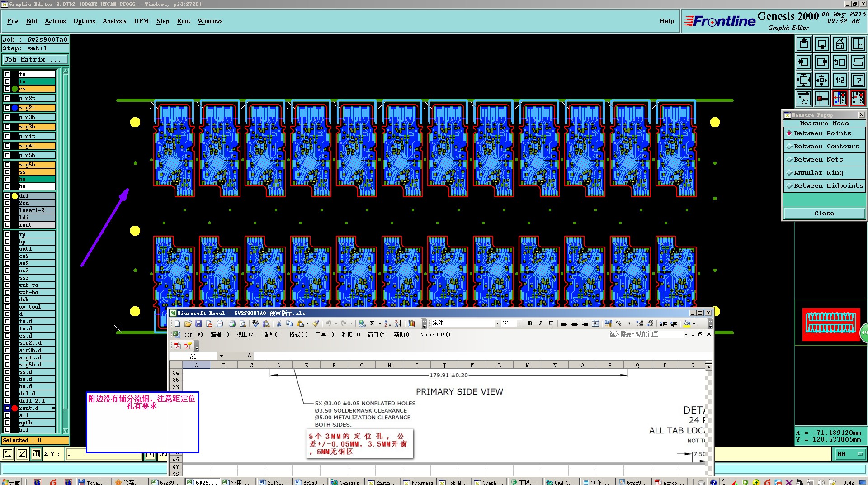
Task: Click the red panel overview thumbnail
Action: [831, 324]
